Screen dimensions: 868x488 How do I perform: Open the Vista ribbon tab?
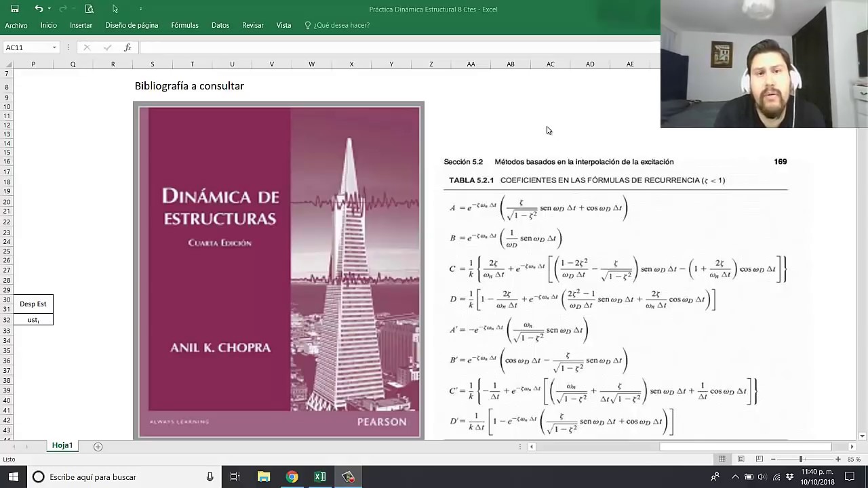tap(283, 25)
